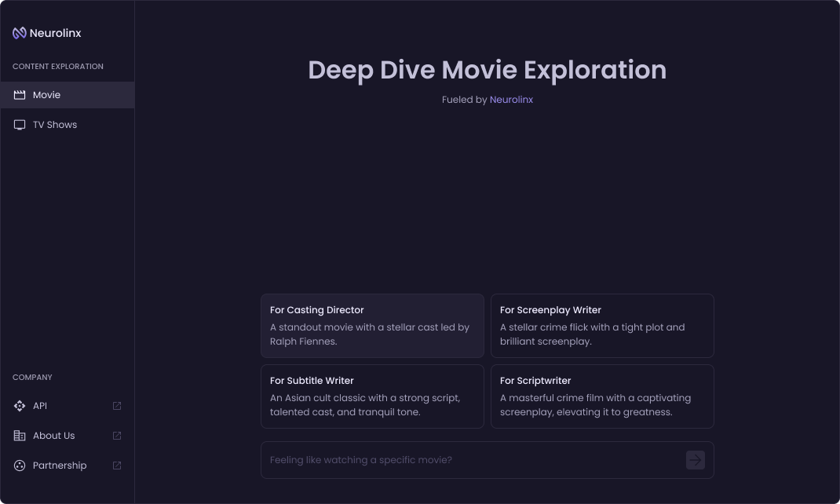Click the Neurolinx logo icon

point(20,33)
